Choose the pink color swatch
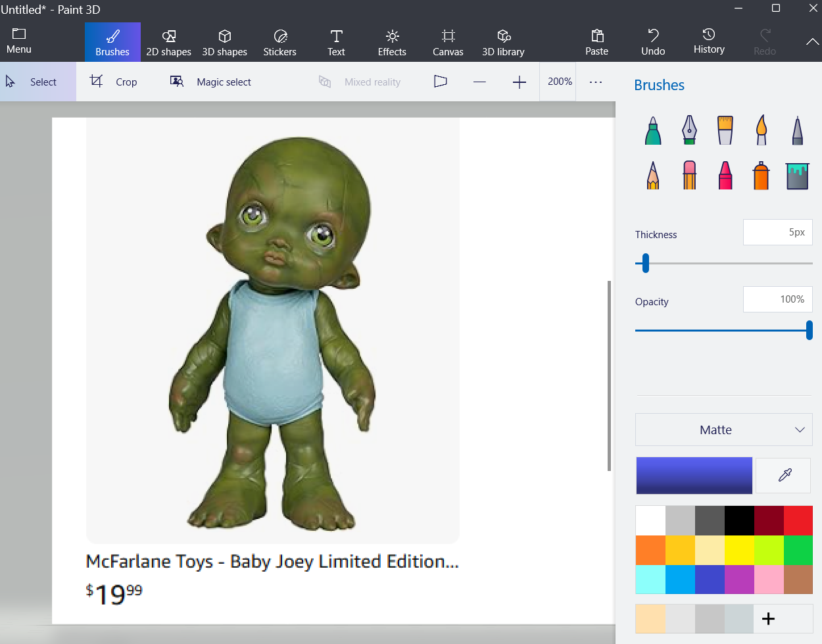 pyautogui.click(x=769, y=580)
